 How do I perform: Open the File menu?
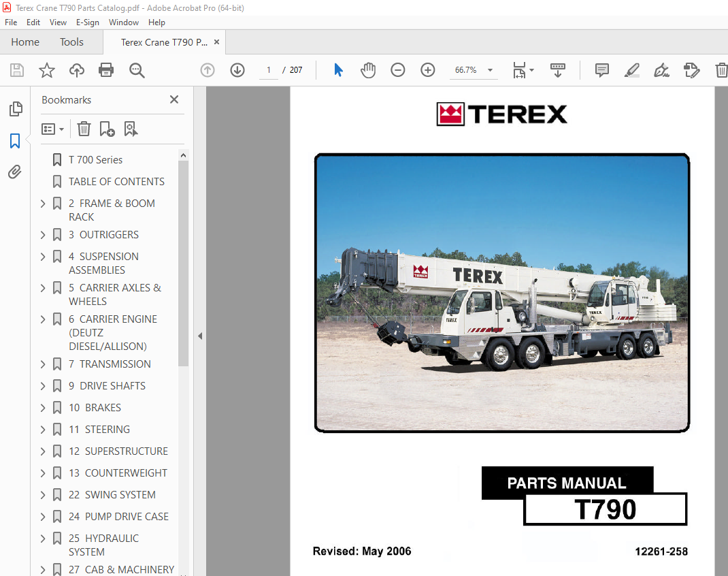[x=11, y=22]
